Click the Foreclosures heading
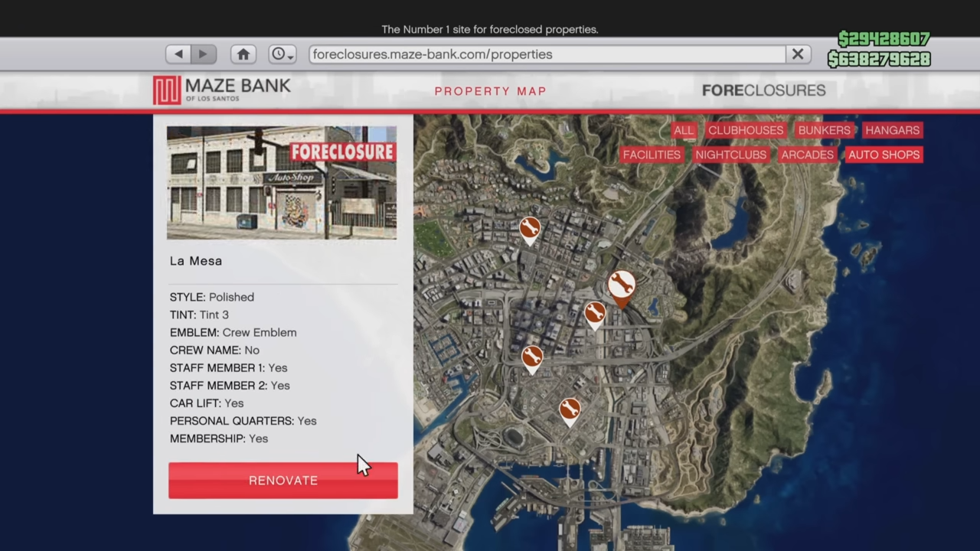 763,90
